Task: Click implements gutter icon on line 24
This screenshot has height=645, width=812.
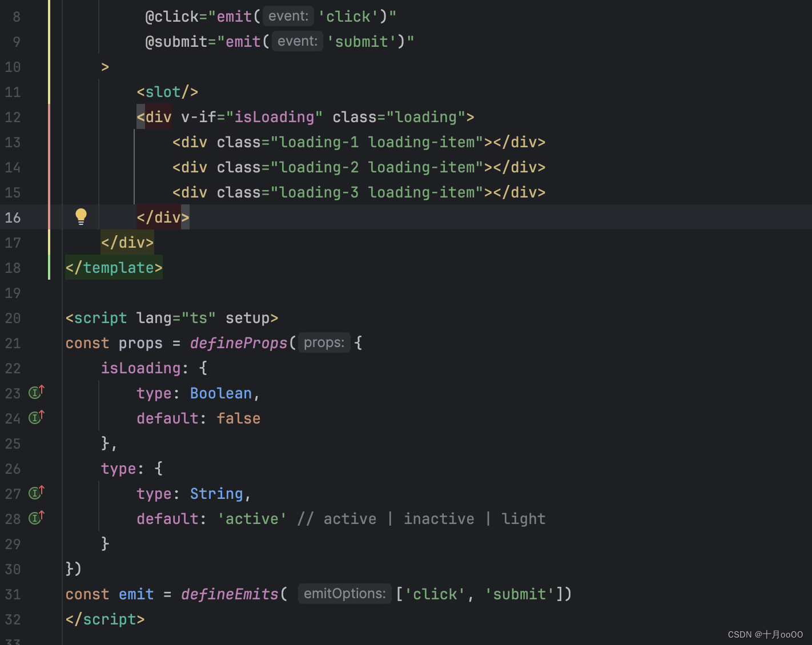Action: 37,417
